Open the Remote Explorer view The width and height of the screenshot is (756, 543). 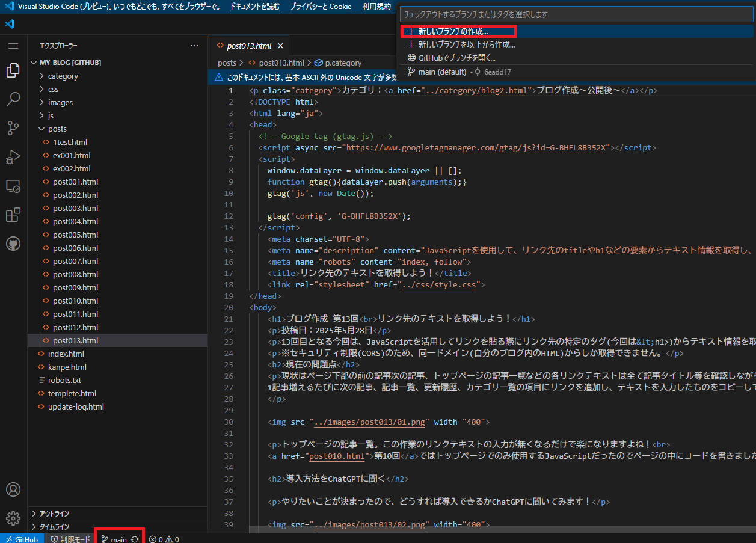coord(13,186)
